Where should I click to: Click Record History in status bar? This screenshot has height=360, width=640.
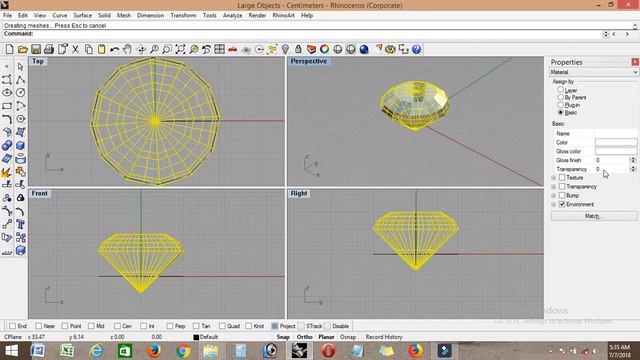[384, 337]
